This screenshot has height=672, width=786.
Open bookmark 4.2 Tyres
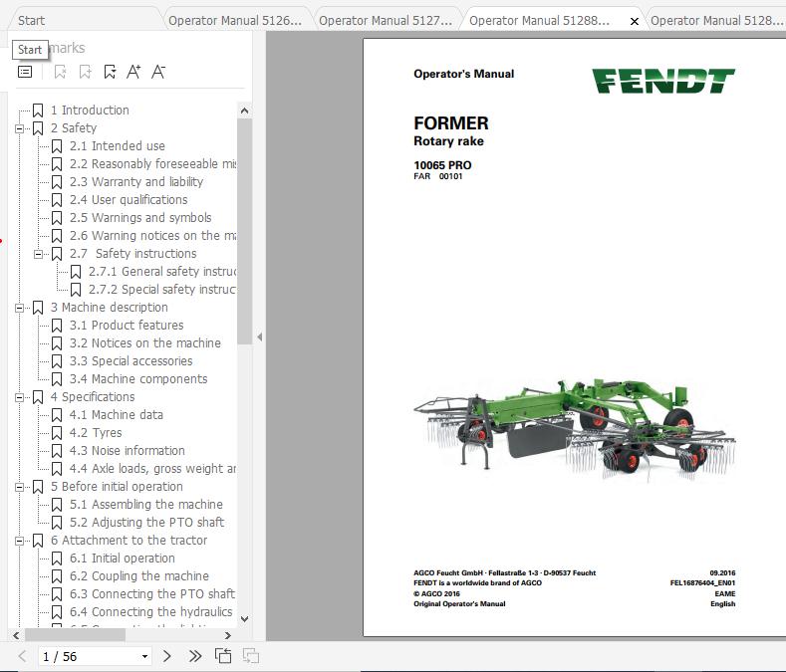click(96, 433)
